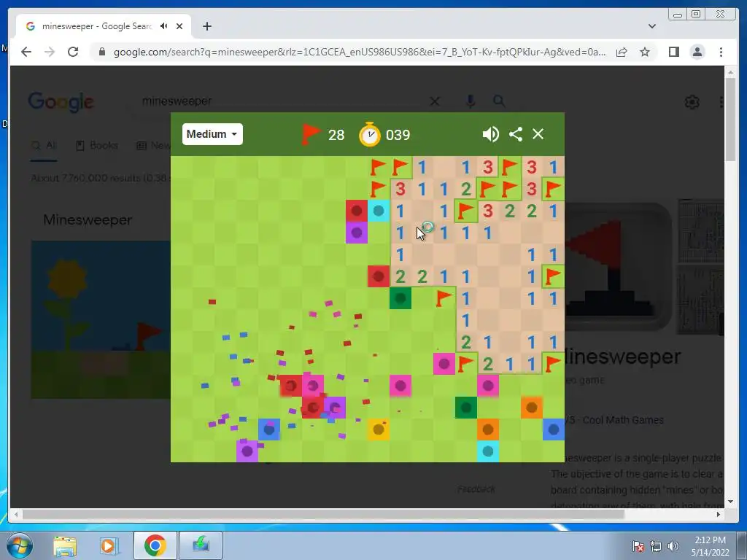Close the minesweeper Google Search tab

[179, 26]
